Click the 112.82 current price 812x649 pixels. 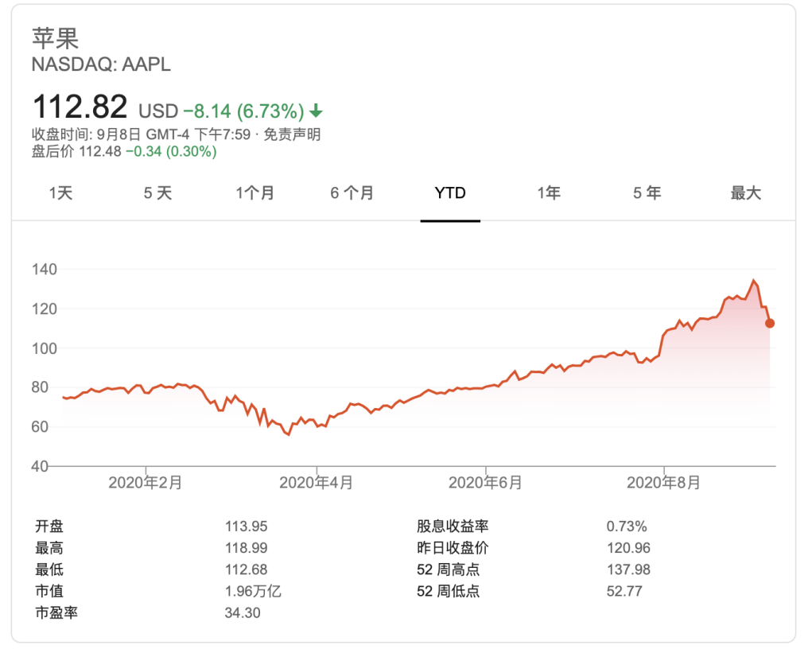[80, 107]
